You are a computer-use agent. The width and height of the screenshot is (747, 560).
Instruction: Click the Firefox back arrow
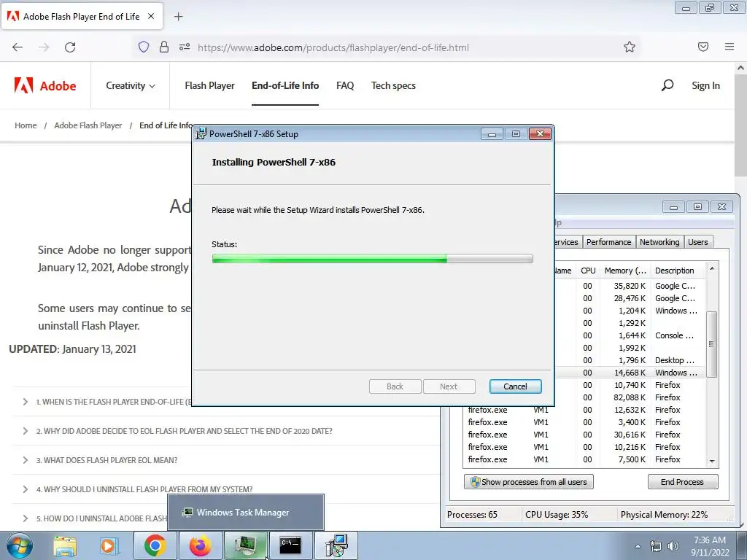click(x=18, y=47)
